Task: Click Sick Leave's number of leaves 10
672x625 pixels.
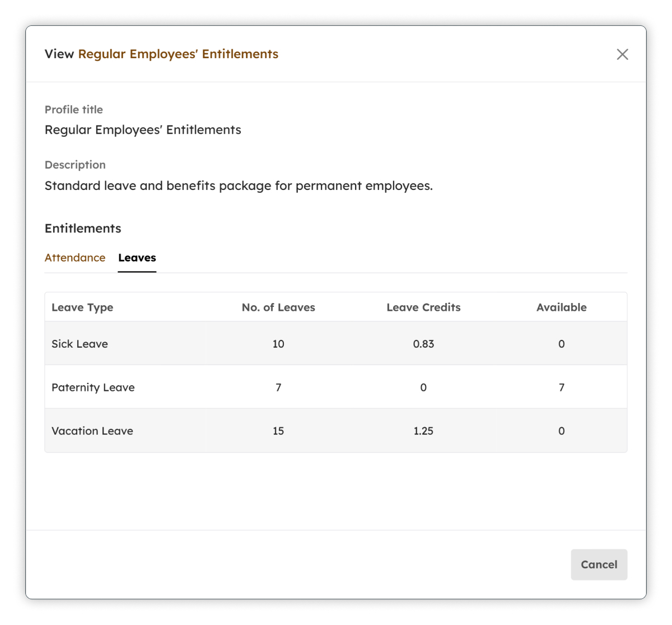Action: (x=278, y=344)
